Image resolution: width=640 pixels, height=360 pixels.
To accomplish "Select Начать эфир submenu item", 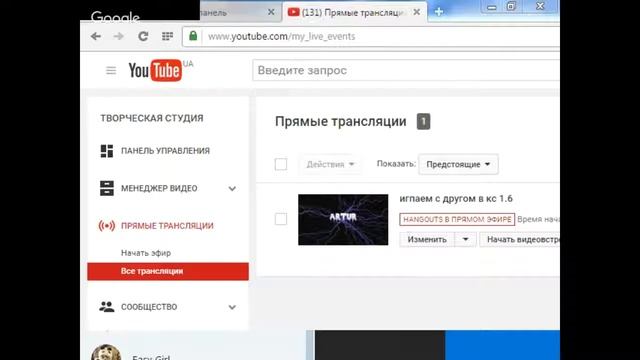I will tap(146, 253).
